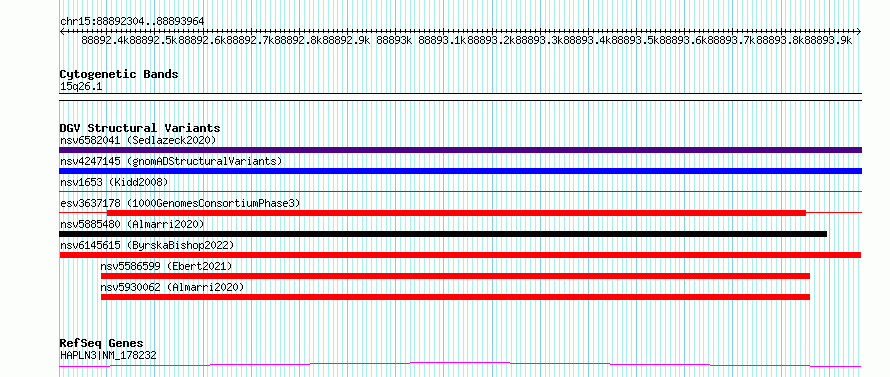Click the 15q26.1 band label
The height and width of the screenshot is (377, 890).
tap(81, 87)
